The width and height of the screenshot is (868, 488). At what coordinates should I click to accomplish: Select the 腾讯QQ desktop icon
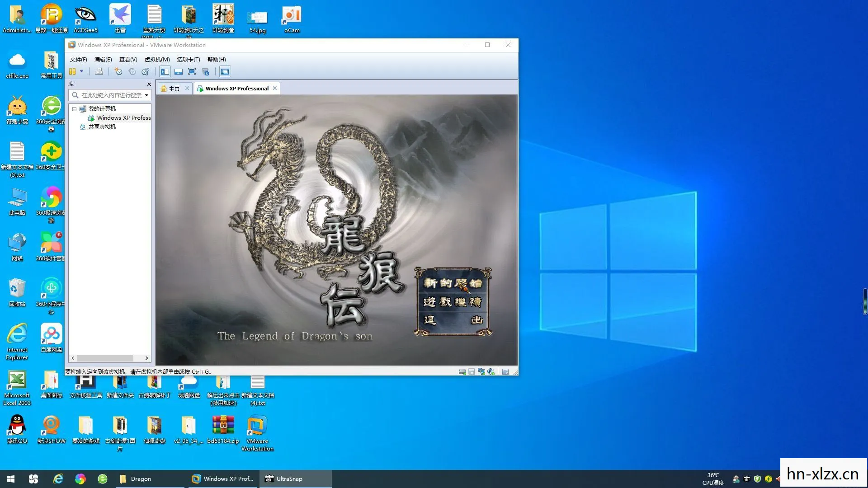17,429
